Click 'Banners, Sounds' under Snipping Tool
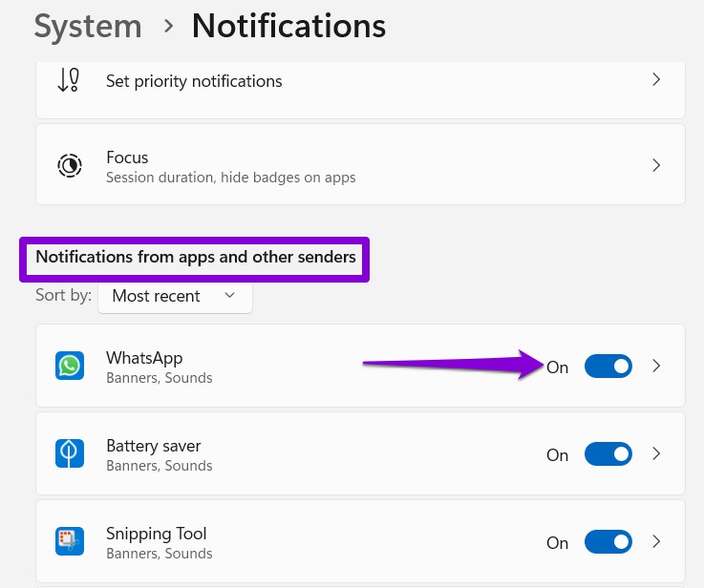The width and height of the screenshot is (704, 588). pyautogui.click(x=160, y=554)
